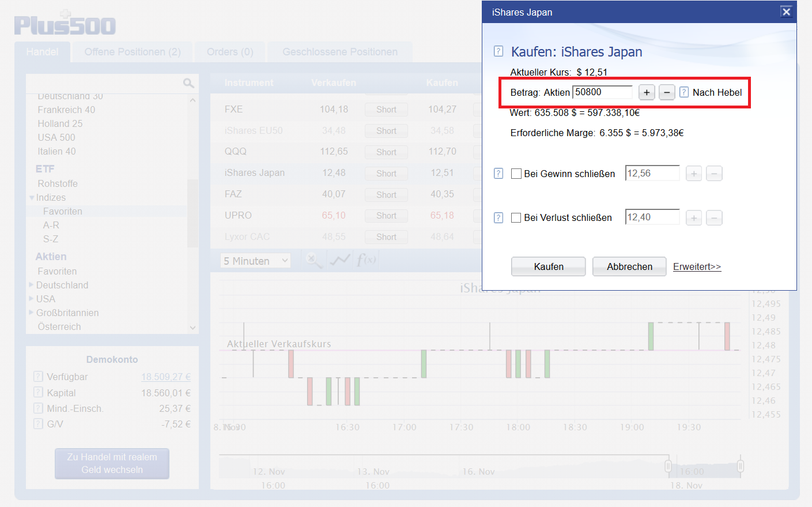Click the search magnifier icon
Viewport: 812px width, 507px height.
(188, 84)
